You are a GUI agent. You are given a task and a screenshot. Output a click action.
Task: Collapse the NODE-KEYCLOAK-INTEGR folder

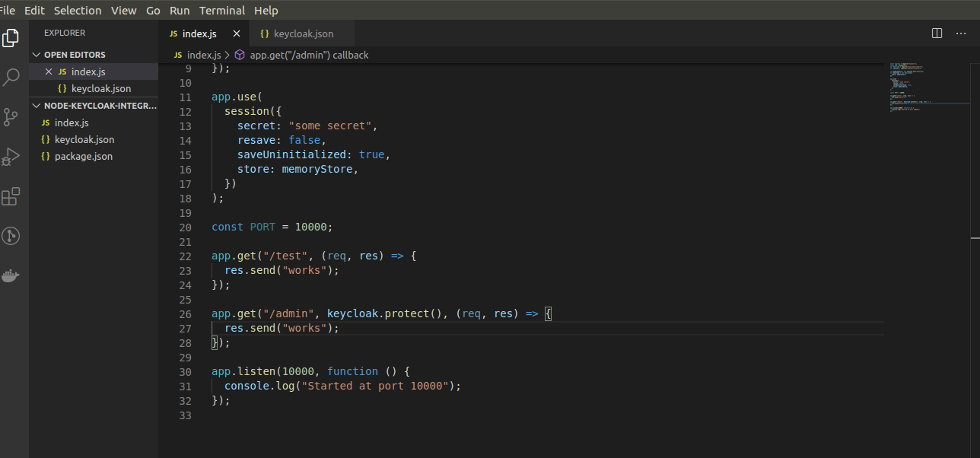[36, 105]
